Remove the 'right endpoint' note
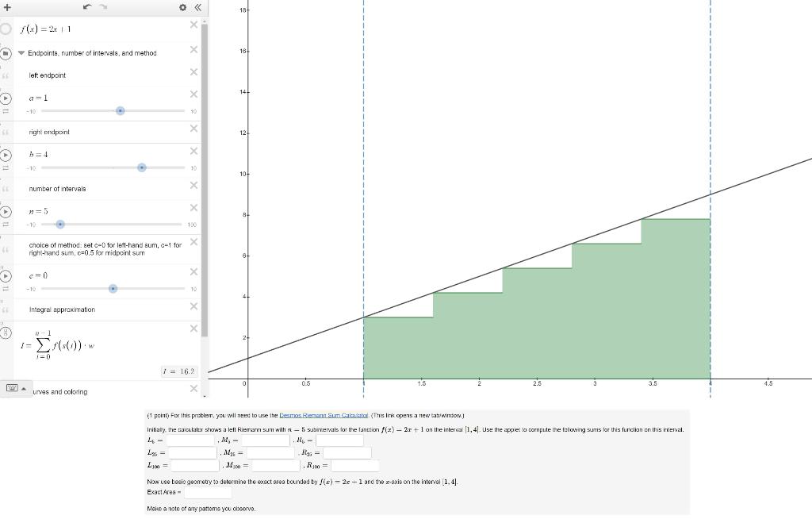The height and width of the screenshot is (519, 812). (x=193, y=128)
